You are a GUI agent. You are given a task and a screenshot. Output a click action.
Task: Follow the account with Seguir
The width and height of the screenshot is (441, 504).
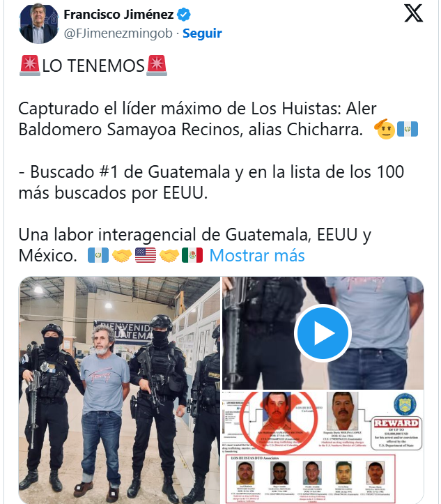pos(202,33)
